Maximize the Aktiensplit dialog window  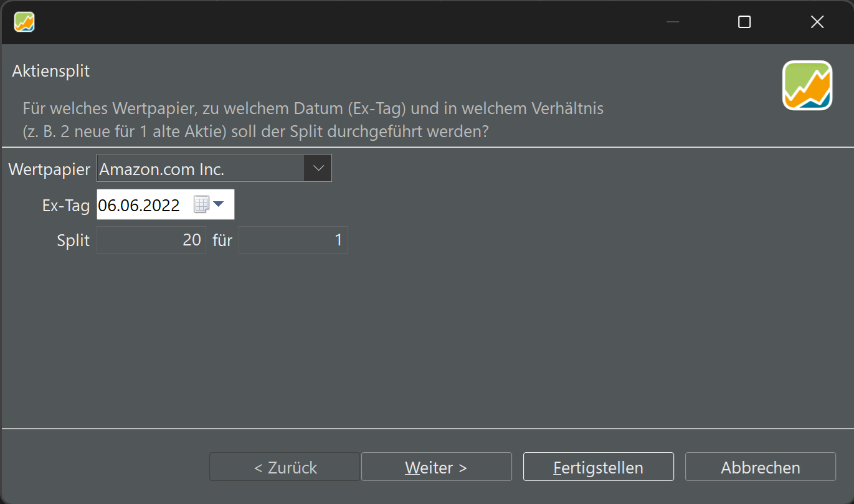(744, 22)
